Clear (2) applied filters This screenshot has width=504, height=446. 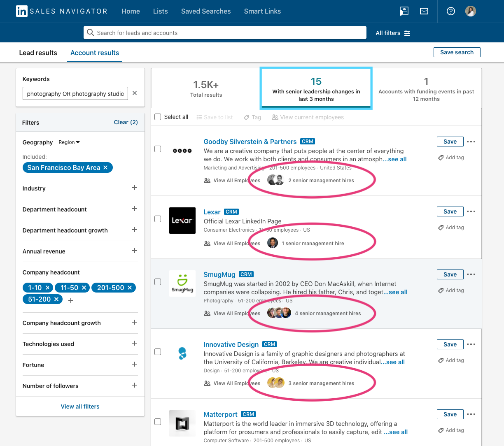pyautogui.click(x=126, y=122)
